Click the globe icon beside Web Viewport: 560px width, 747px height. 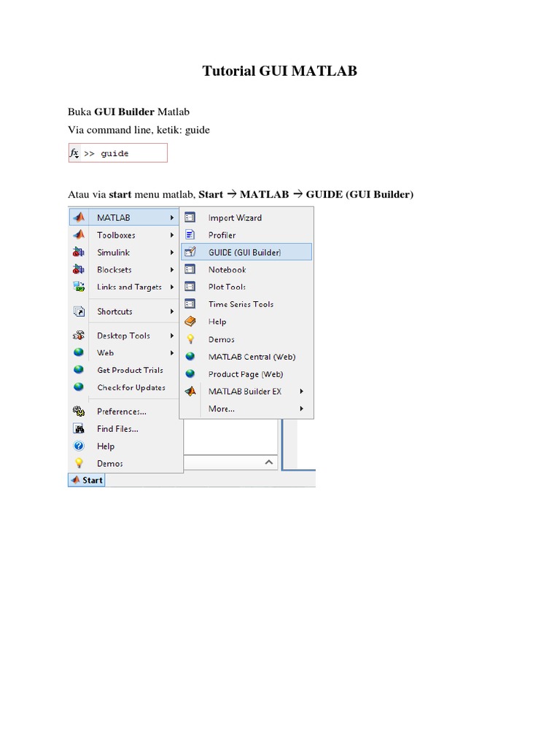coord(79,352)
